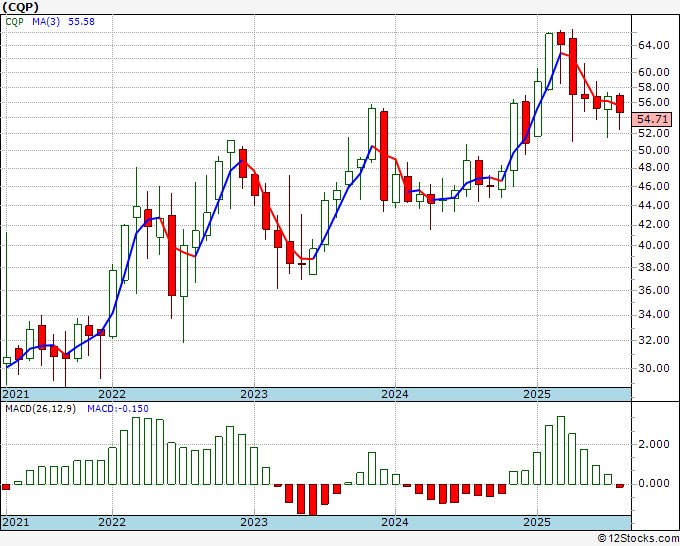Click the 48.00 price axis label
This screenshot has width=680, height=546.
click(653, 167)
